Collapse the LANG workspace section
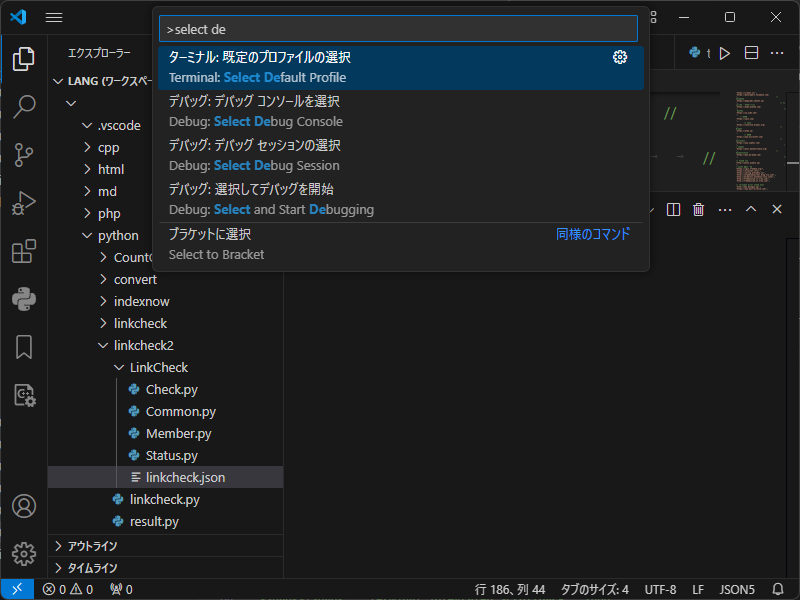This screenshot has width=800, height=600. [58, 81]
